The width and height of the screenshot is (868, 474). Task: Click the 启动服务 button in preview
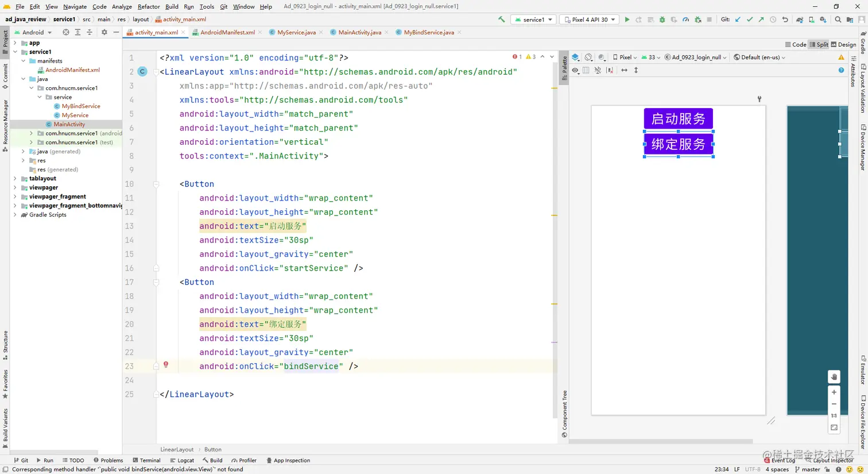pyautogui.click(x=678, y=119)
